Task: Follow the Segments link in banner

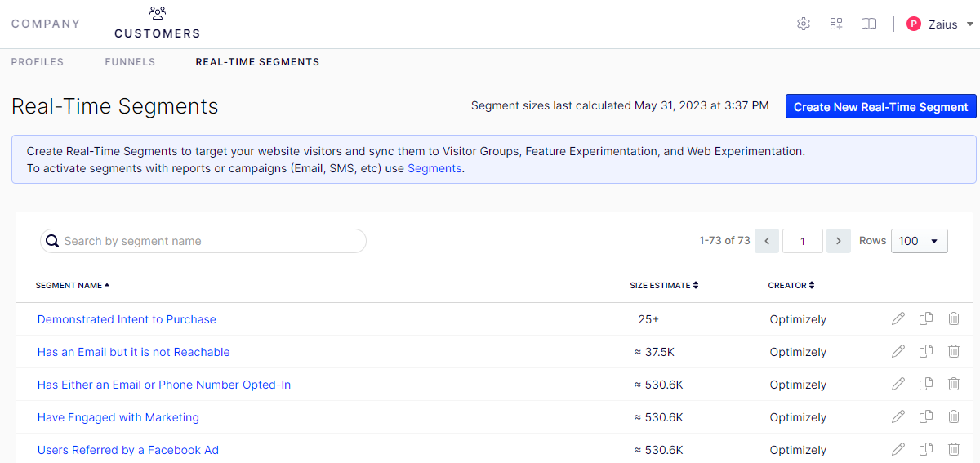Action: (x=434, y=168)
